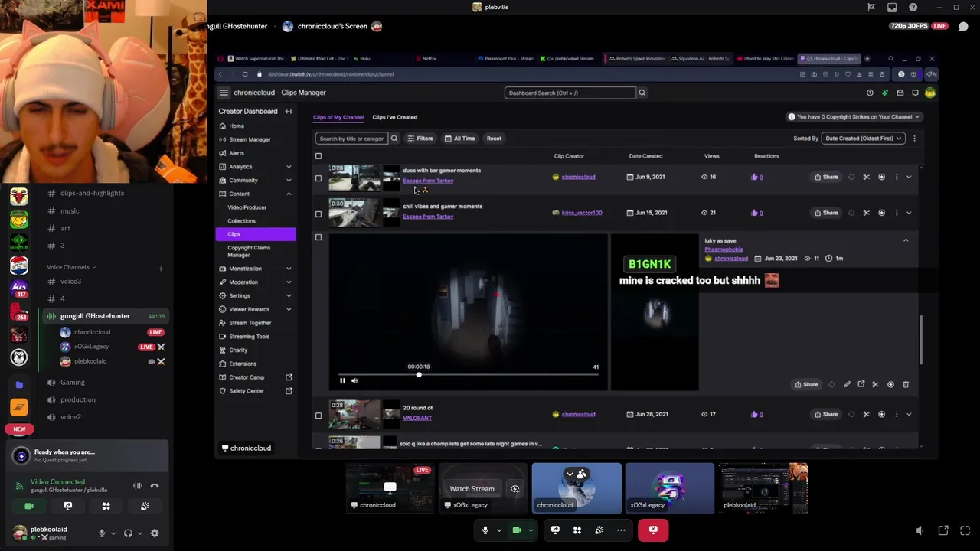This screenshot has width=980, height=551.
Task: Open more options for Jun 9 clip row
Action: coord(897,177)
